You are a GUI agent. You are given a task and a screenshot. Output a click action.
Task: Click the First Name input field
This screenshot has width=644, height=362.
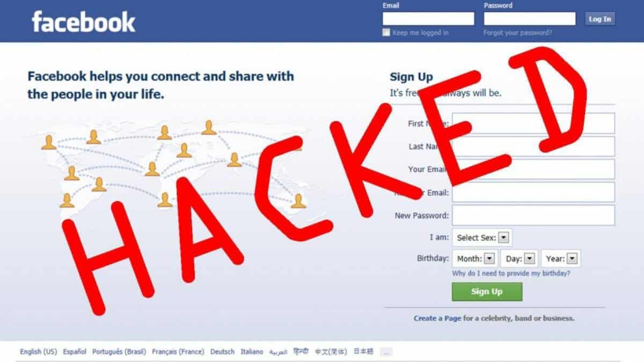[533, 123]
